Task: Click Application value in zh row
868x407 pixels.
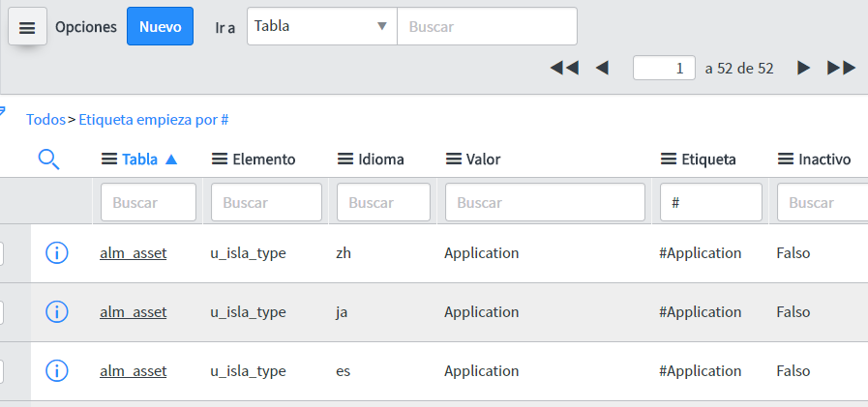Action: [482, 253]
